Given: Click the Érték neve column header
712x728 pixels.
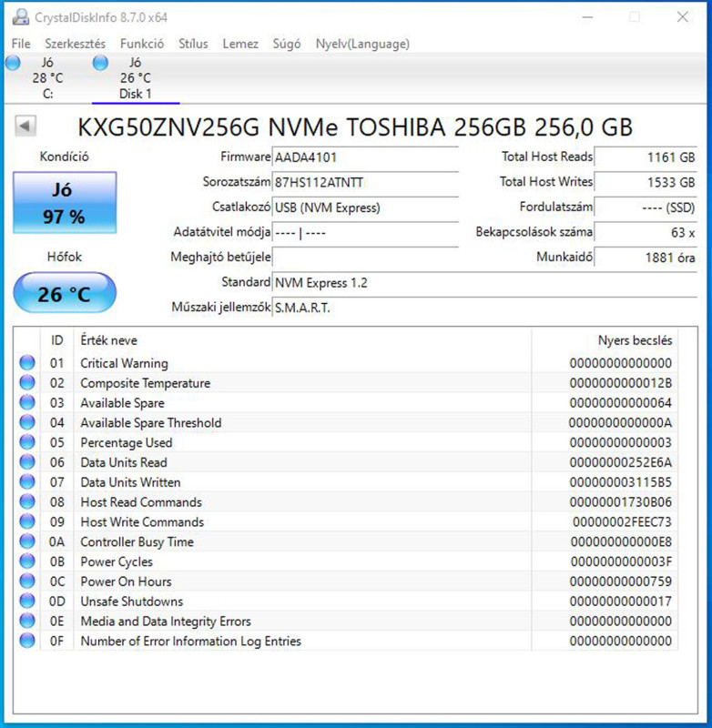Looking at the screenshot, I should pyautogui.click(x=302, y=340).
